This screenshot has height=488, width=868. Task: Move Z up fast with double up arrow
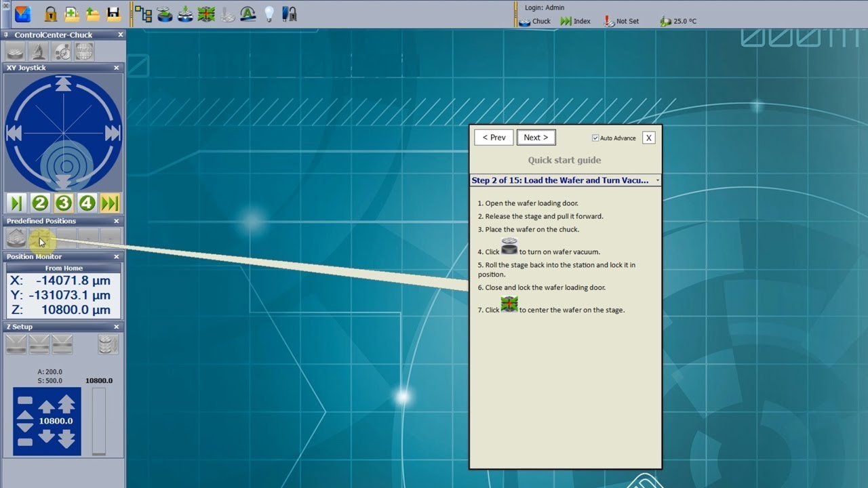click(x=66, y=405)
